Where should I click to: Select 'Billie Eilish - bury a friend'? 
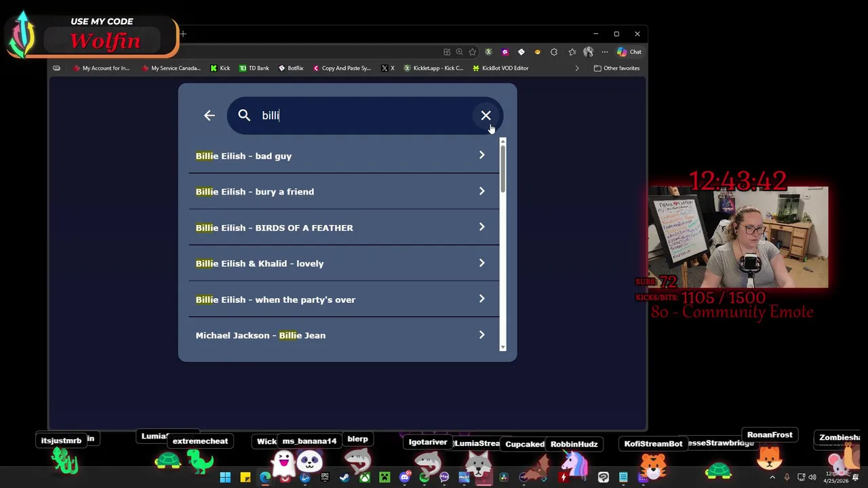point(344,192)
